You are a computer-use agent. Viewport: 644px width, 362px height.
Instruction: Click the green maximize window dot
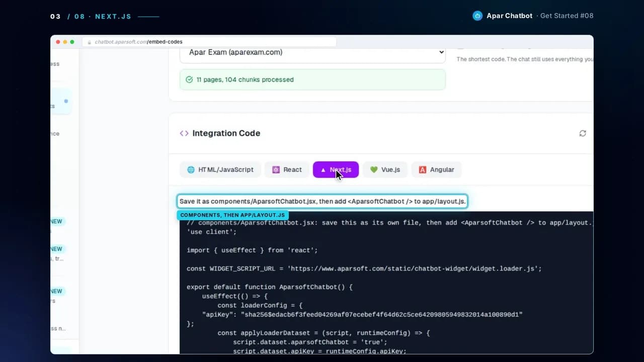pos(72,42)
